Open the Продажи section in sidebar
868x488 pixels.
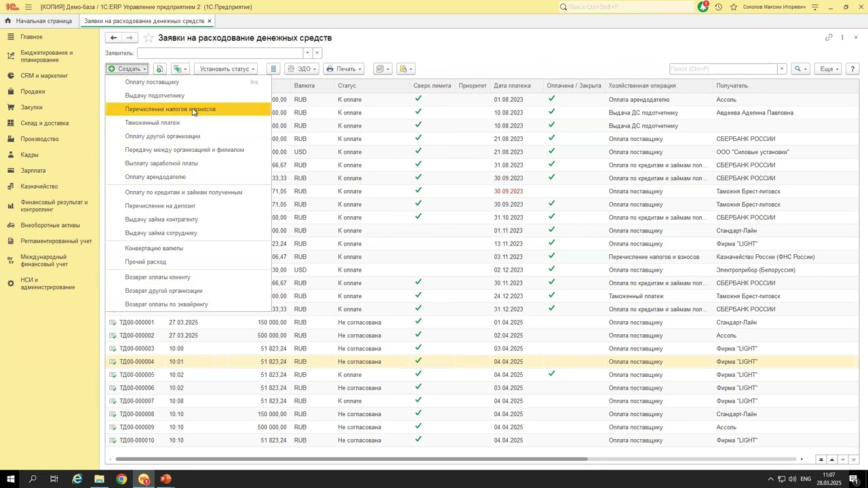[x=33, y=91]
